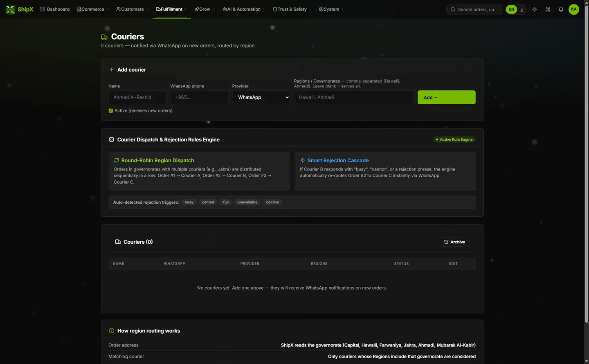This screenshot has height=364, width=589.
Task: Switch language to EN
Action: 511,9
